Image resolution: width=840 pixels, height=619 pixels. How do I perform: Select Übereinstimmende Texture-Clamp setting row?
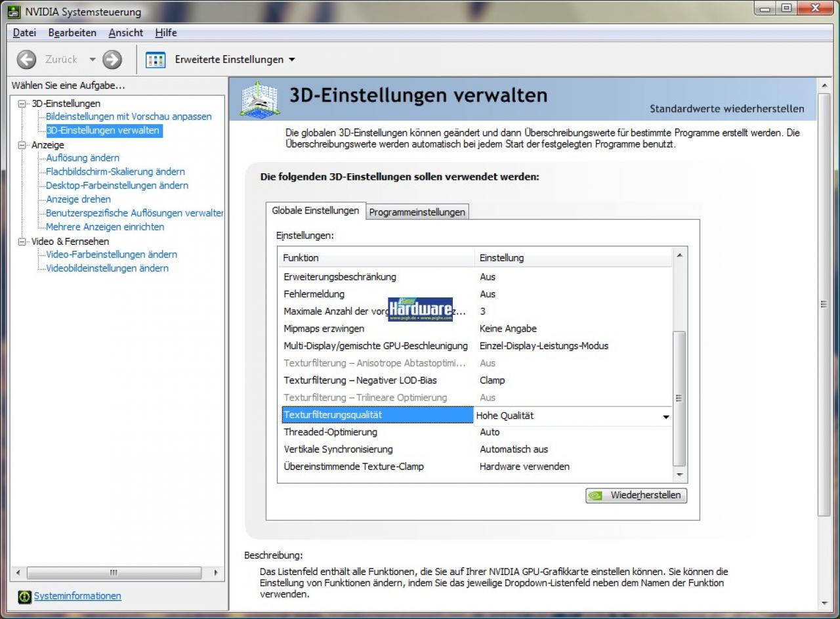476,467
